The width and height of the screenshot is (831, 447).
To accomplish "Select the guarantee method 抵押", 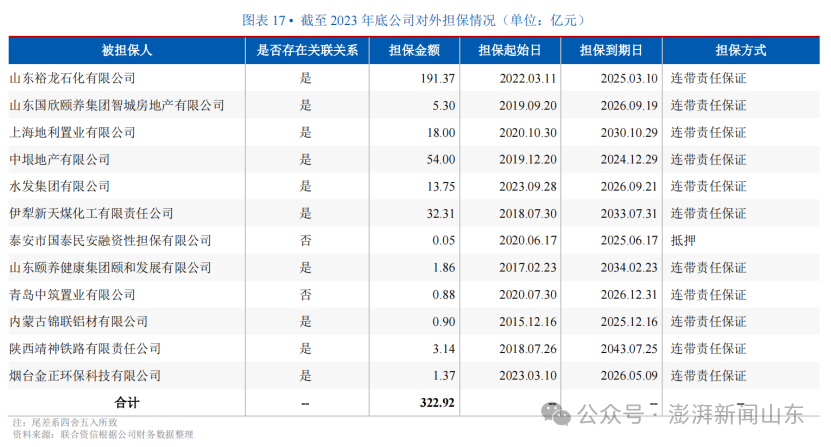I will pyautogui.click(x=683, y=241).
